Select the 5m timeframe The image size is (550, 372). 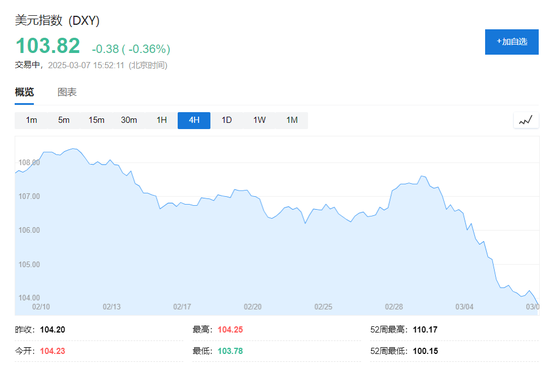(x=64, y=120)
